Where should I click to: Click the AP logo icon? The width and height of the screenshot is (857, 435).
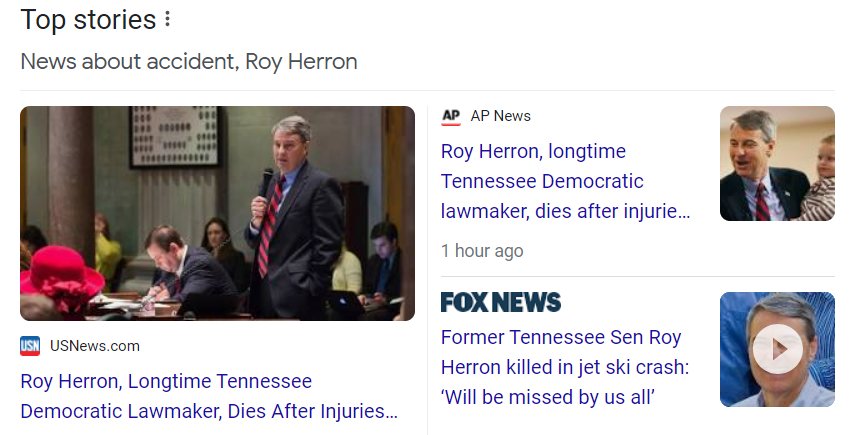[451, 116]
